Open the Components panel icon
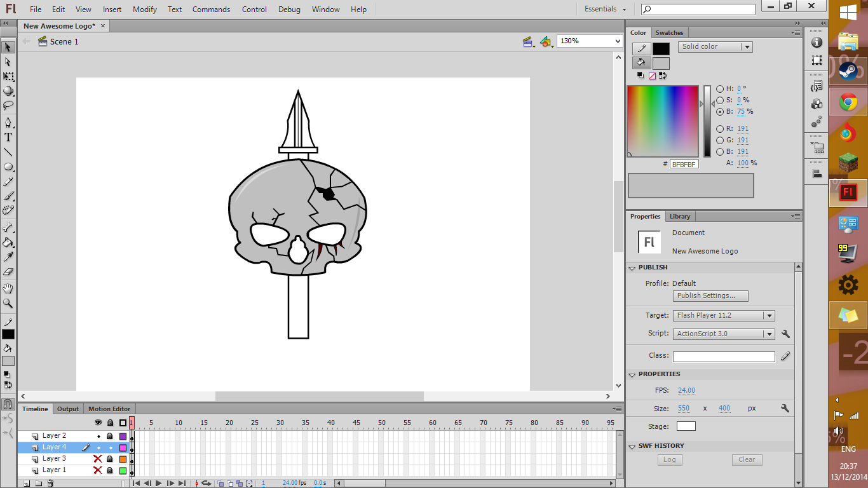Screen dimensions: 868x488 [817, 104]
